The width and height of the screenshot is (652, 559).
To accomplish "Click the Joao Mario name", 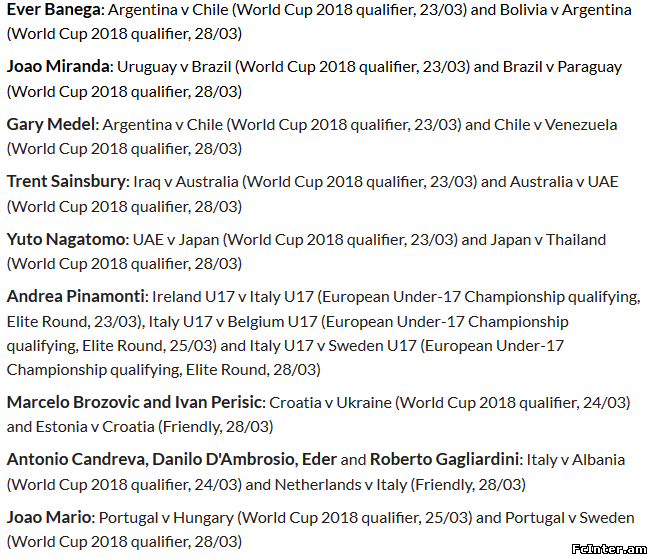I will (x=49, y=517).
